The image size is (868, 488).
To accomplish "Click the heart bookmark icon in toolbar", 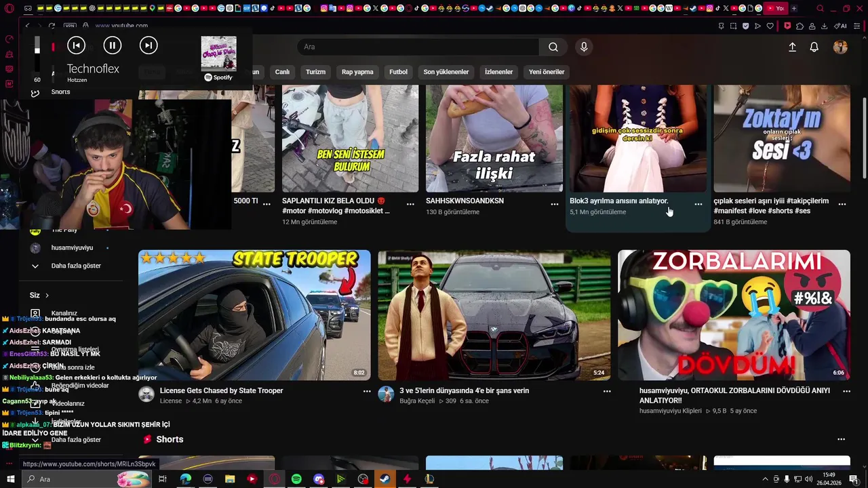I will pos(770,26).
